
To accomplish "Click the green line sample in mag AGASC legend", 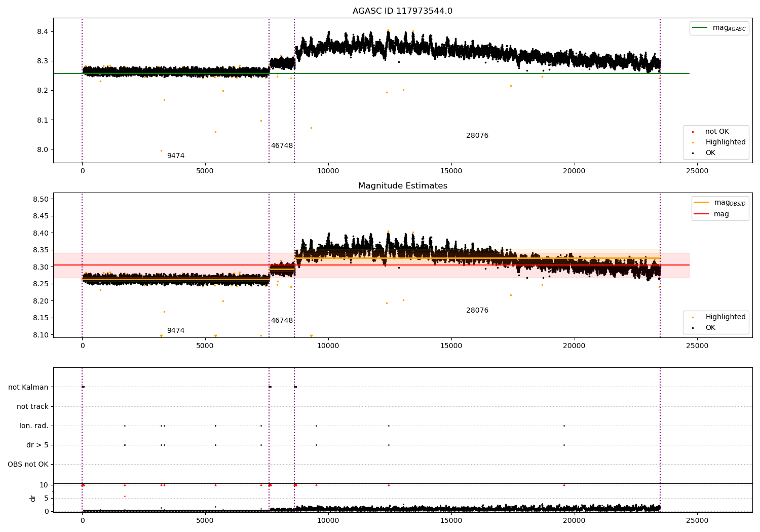I will point(700,28).
